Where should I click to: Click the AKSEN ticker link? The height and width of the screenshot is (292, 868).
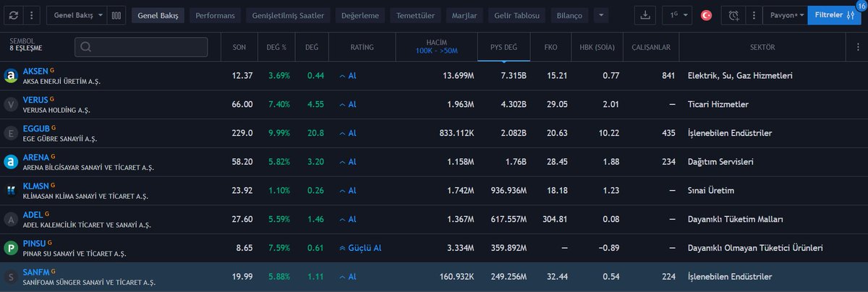(x=35, y=71)
